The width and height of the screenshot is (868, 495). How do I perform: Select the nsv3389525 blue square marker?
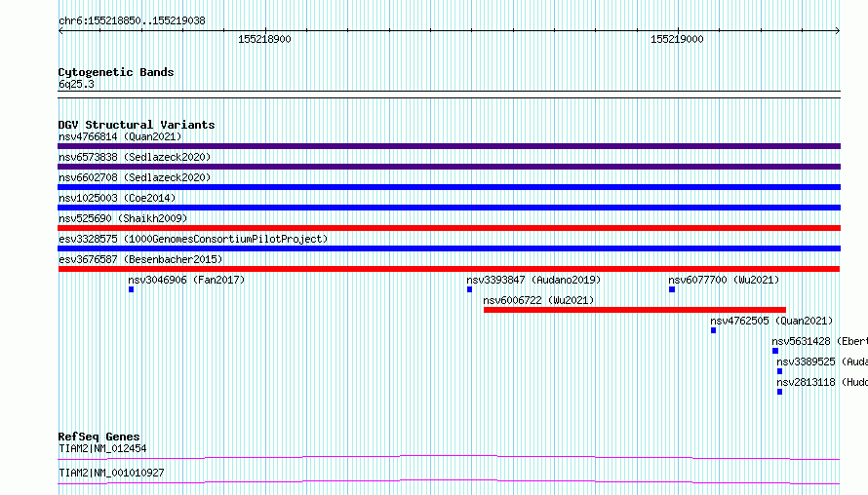click(x=780, y=371)
